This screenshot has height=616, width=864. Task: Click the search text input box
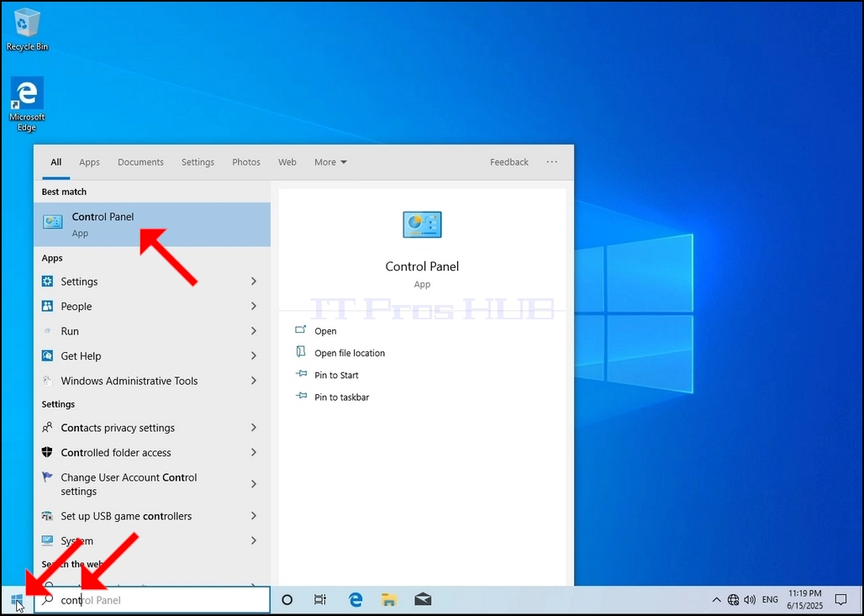(152, 600)
